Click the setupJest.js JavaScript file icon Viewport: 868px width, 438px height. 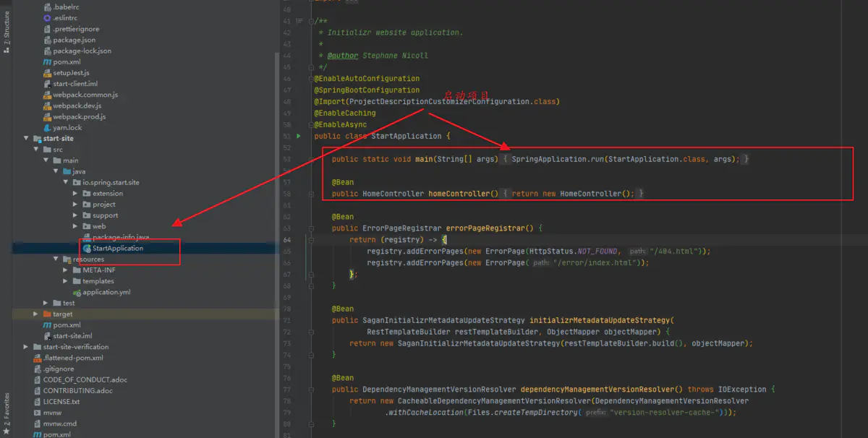47,73
